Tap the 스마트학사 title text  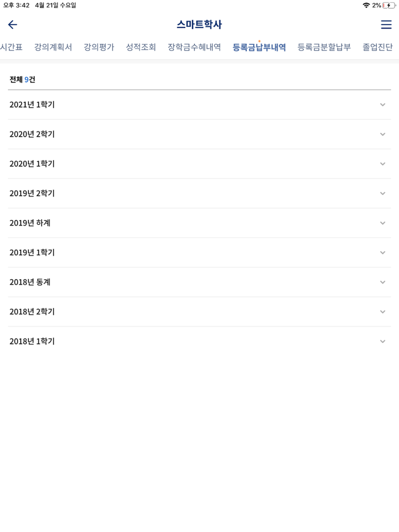199,24
